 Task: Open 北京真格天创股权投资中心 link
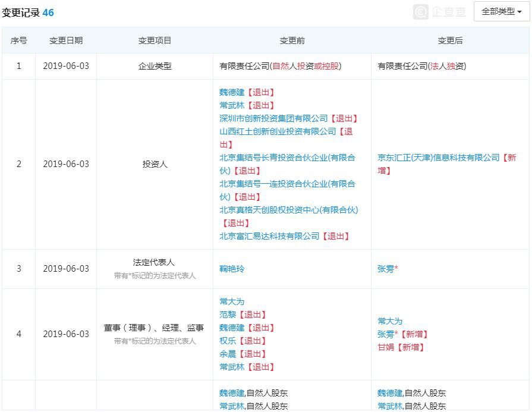point(289,210)
